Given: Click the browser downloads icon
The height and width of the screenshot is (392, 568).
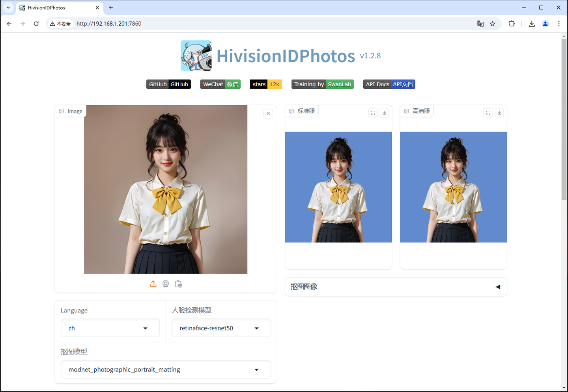Looking at the screenshot, I should [531, 24].
